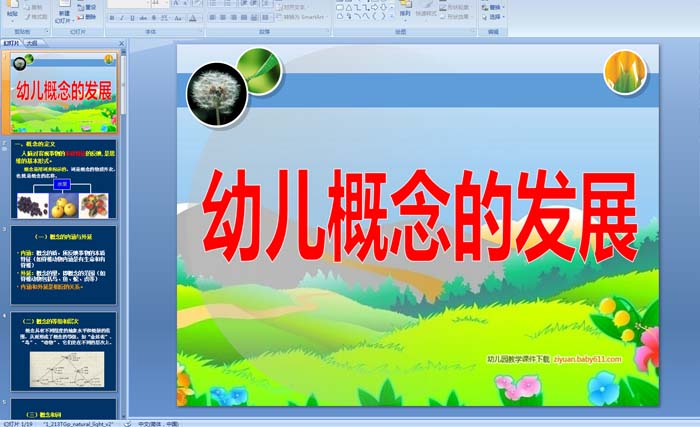
Task: Click the New Slide (新建幻灯片) button
Action: 63,12
